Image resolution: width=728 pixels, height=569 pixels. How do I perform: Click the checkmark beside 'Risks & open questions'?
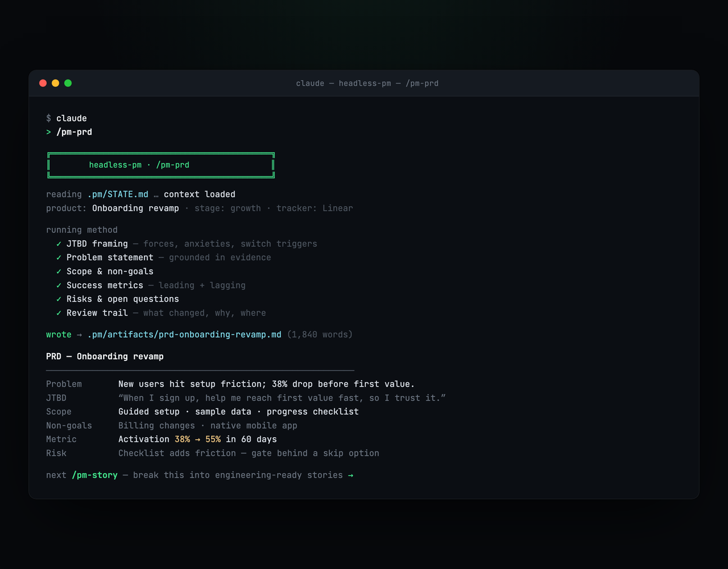click(59, 299)
